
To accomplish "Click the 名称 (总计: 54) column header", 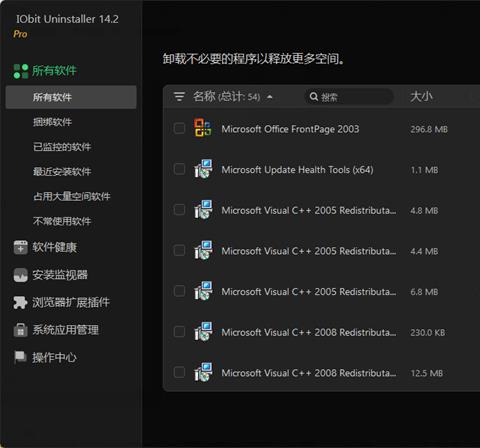I will (227, 97).
